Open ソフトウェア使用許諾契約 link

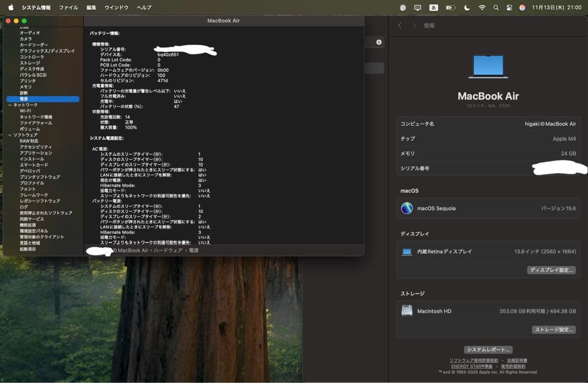coord(474,361)
